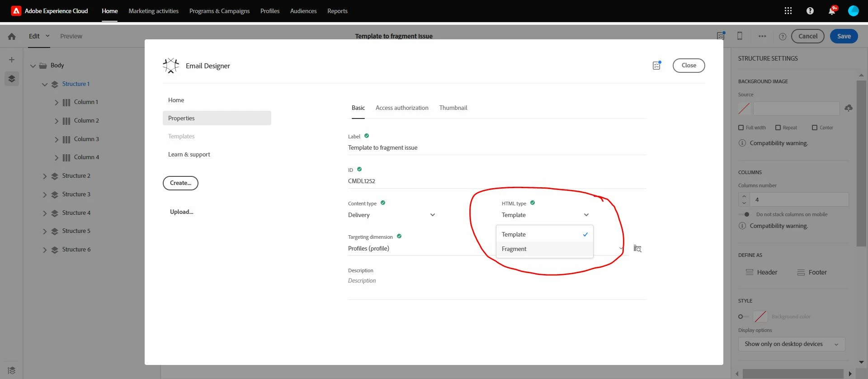Go to the home icon in toolbar
Screen dimensions: 868x379
(x=12, y=36)
